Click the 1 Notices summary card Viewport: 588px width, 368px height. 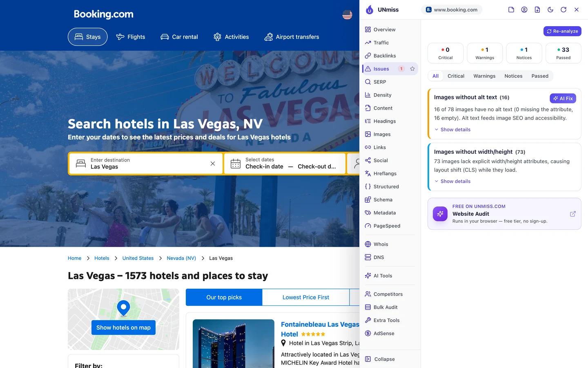[x=524, y=53]
